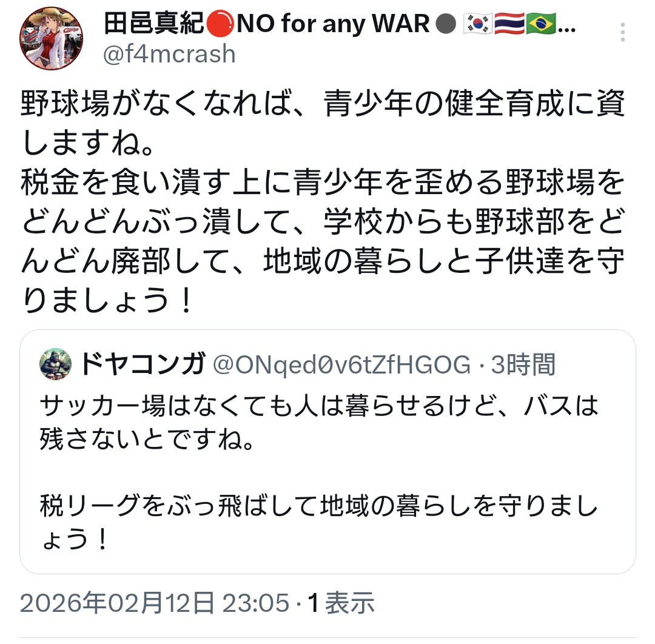Click the South Korea flag emoji

click(479, 24)
